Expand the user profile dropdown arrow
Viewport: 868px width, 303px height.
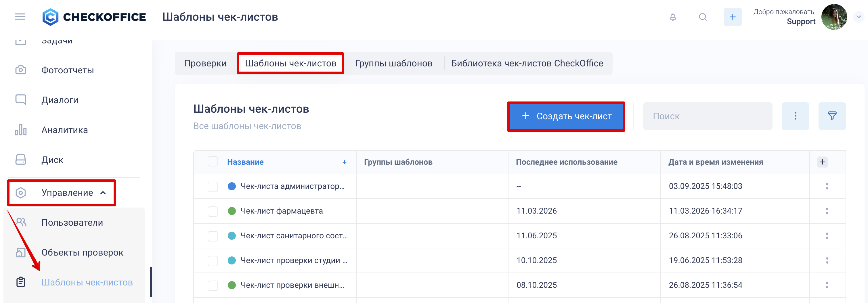click(x=859, y=17)
